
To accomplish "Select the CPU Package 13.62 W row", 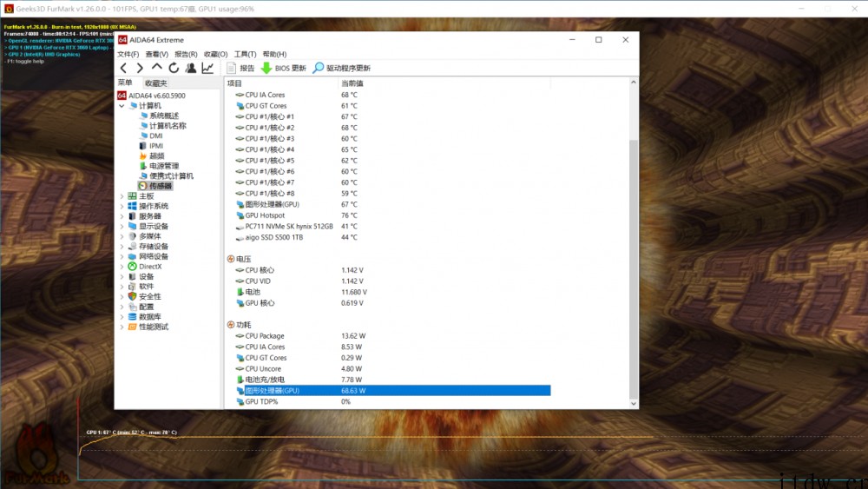I will [x=388, y=335].
